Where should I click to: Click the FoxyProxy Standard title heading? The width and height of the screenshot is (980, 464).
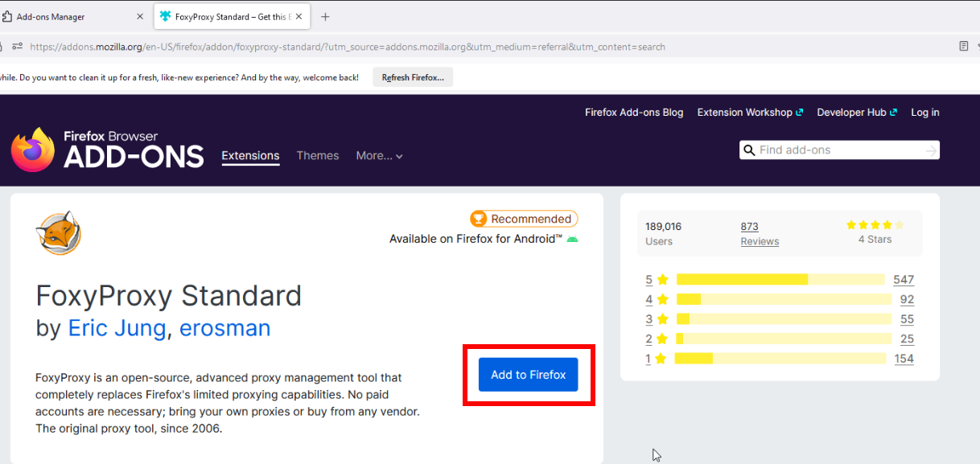169,296
